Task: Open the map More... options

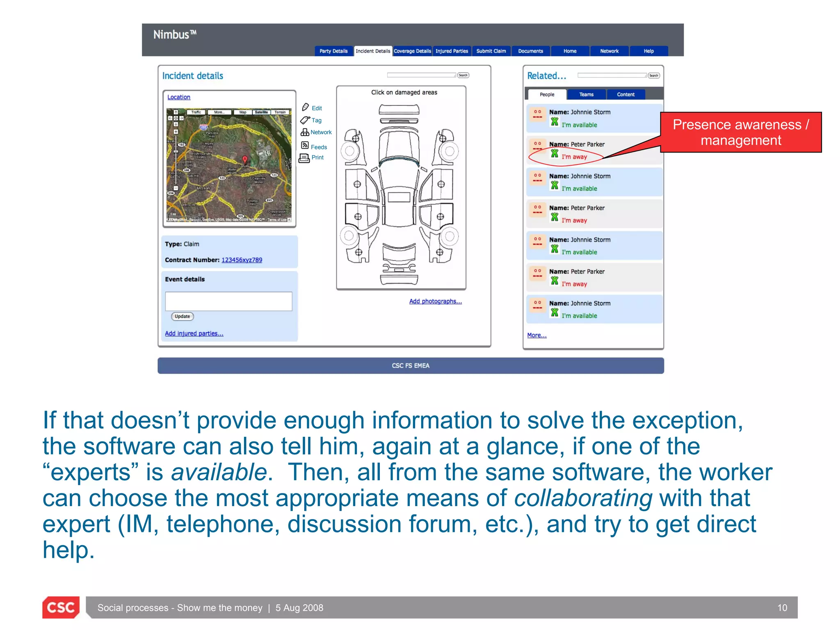Action: tap(219, 112)
